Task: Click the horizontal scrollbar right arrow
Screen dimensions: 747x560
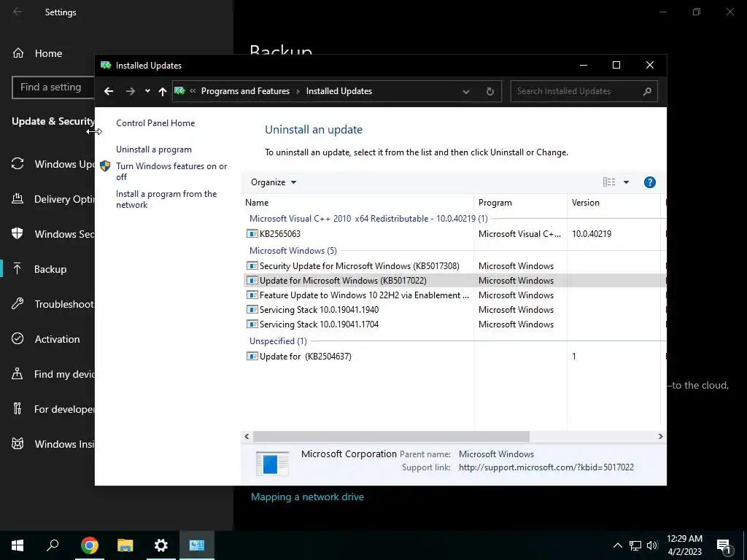Action: [x=660, y=436]
